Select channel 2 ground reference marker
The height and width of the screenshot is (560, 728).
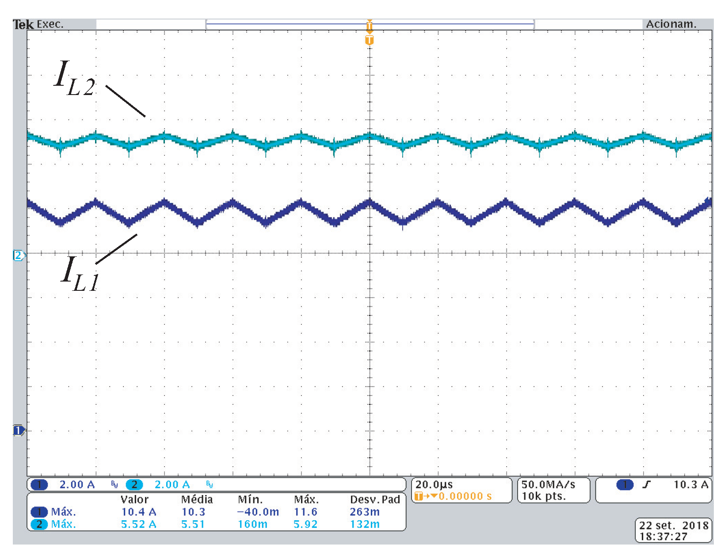pos(19,255)
